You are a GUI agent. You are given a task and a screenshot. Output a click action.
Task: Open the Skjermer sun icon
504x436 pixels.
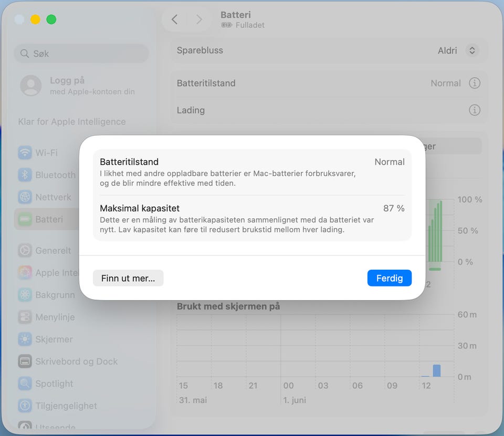point(25,339)
